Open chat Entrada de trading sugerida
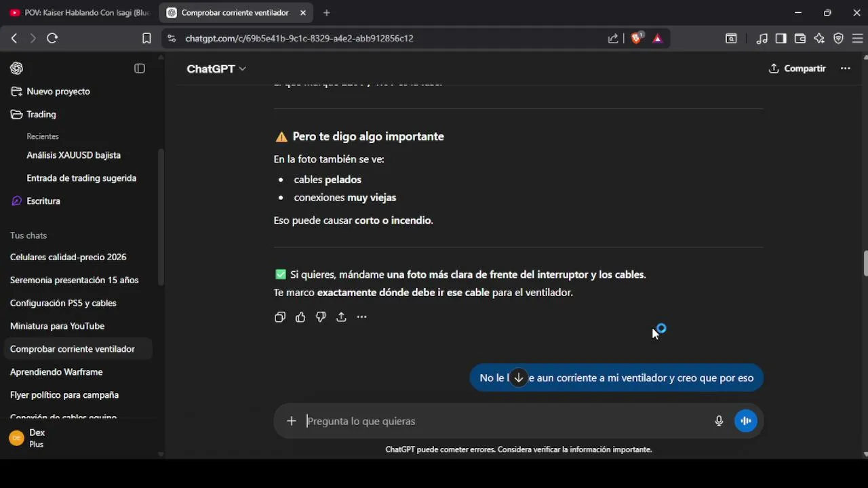Screen dimensions: 868x488 pos(81,178)
